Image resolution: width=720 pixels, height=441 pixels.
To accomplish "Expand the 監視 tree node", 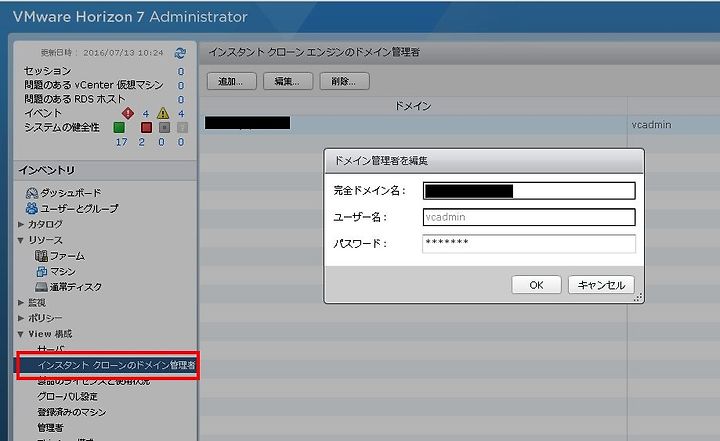I will (x=21, y=303).
